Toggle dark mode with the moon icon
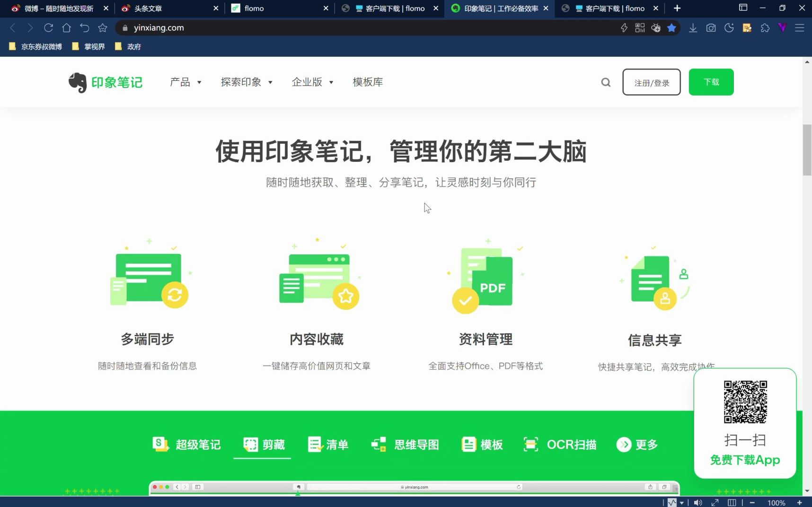The height and width of the screenshot is (507, 812). click(729, 27)
